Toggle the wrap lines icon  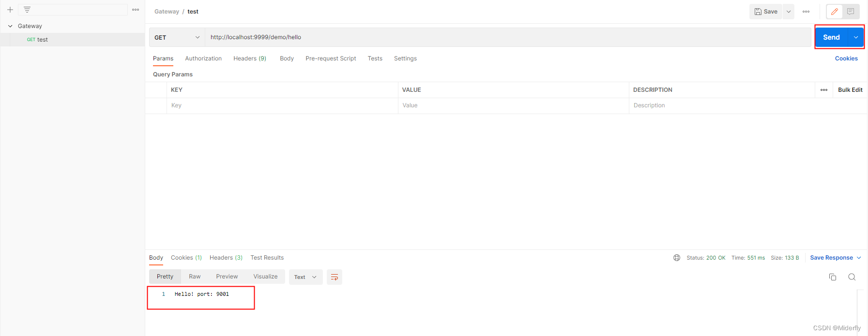click(335, 277)
